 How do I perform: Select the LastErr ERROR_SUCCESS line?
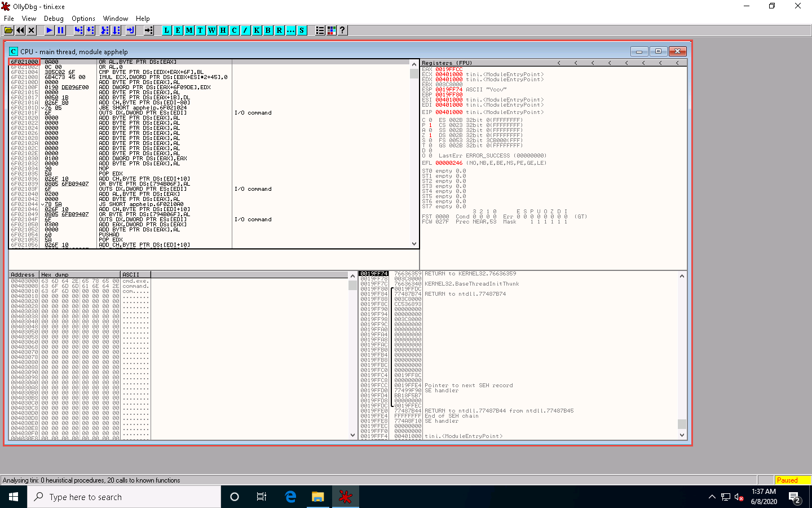point(492,156)
